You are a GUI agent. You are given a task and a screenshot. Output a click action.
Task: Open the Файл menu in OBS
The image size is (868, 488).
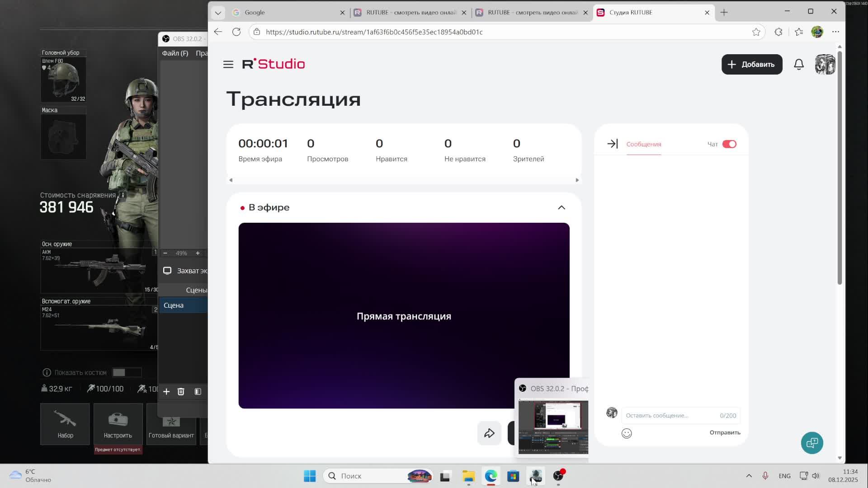click(175, 53)
